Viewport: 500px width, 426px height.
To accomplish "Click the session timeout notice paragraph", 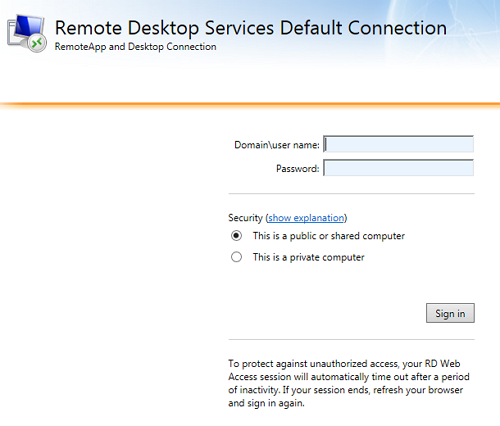I will tap(349, 383).
